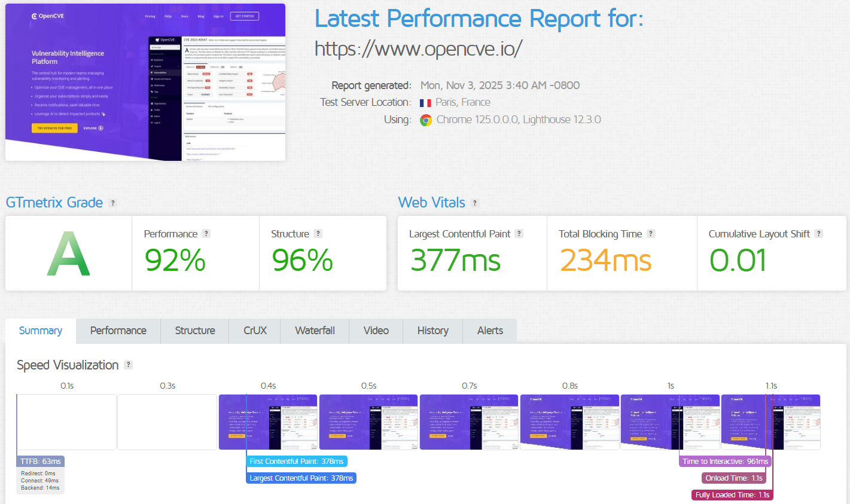Switch to the Summary tab
This screenshot has height=504, width=850.
point(41,331)
